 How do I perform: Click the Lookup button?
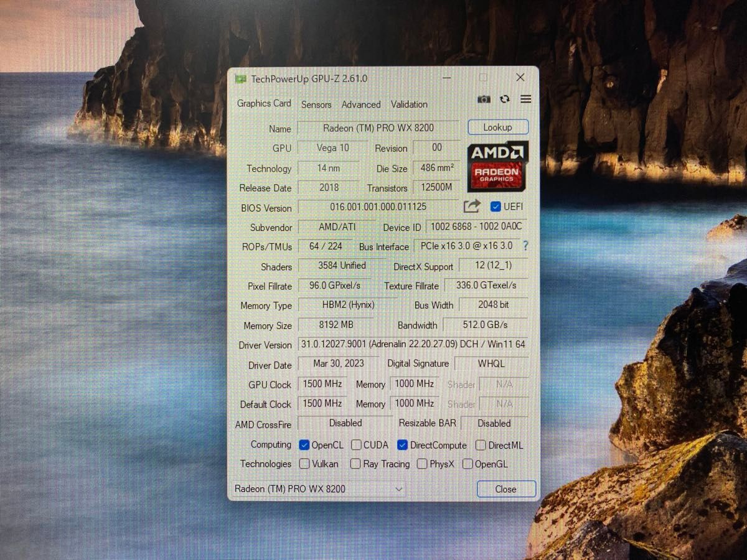pos(498,127)
